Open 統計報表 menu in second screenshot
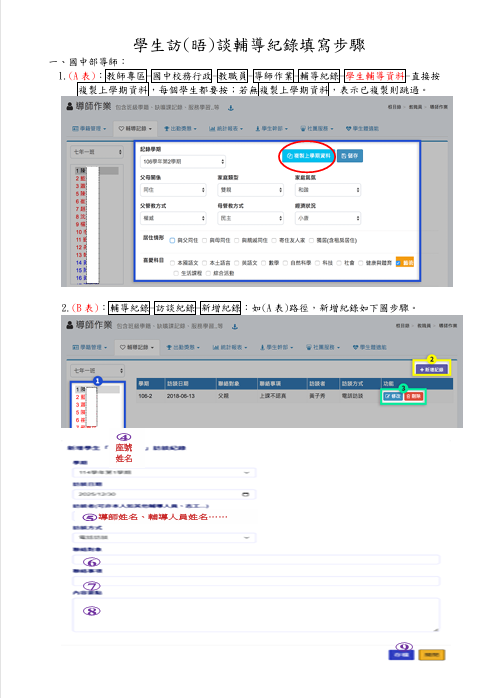 (230, 347)
